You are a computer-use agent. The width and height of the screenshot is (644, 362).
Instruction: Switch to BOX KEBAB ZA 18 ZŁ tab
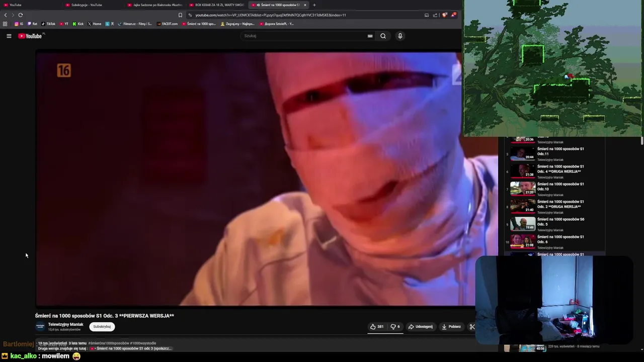(217, 5)
